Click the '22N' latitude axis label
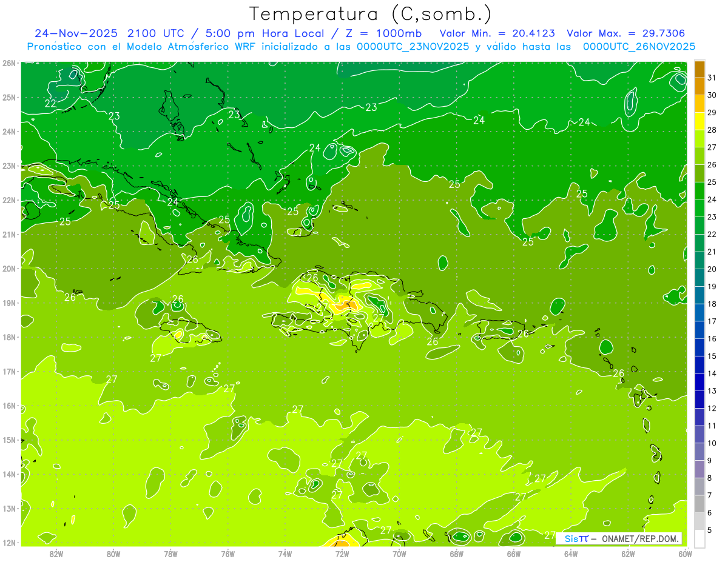Screen dimensions: 728x562 (x=9, y=200)
